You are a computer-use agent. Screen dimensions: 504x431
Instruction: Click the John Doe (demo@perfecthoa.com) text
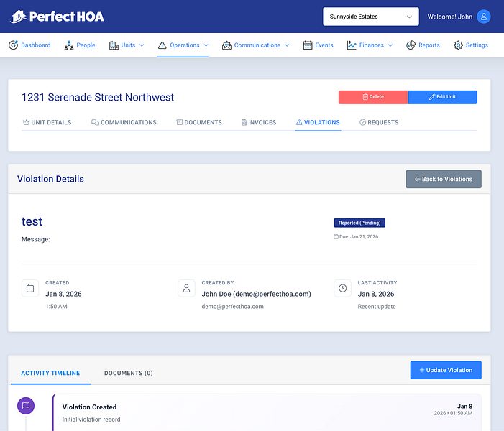click(x=256, y=294)
